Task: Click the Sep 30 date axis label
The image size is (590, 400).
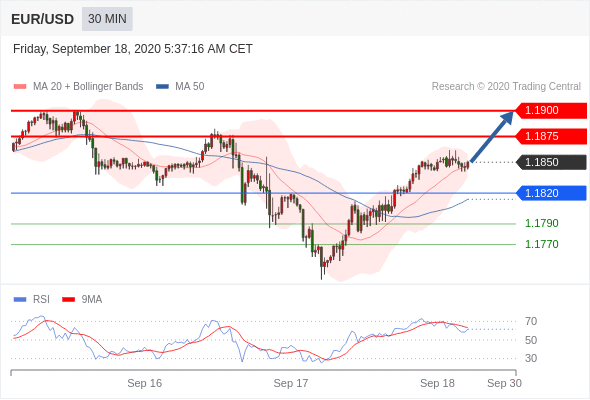Action: [504, 383]
